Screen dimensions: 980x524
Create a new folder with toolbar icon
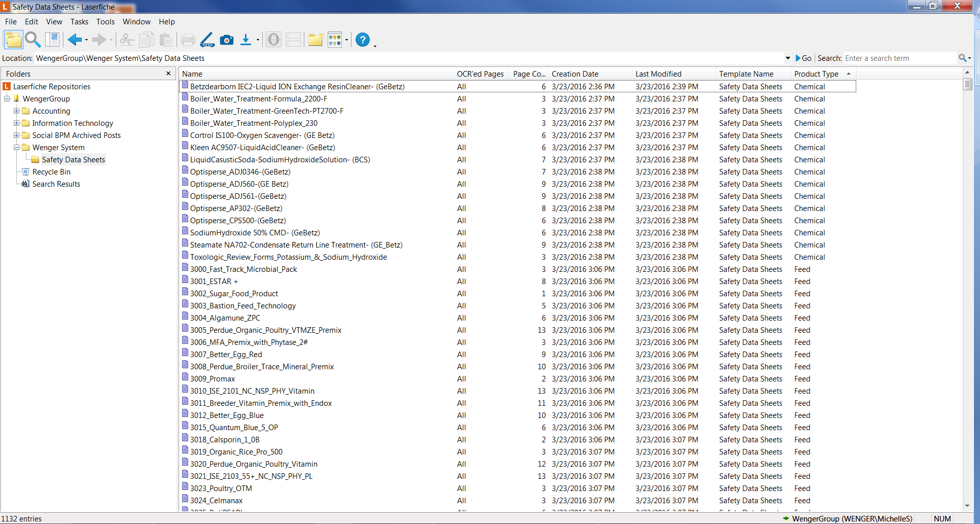316,40
